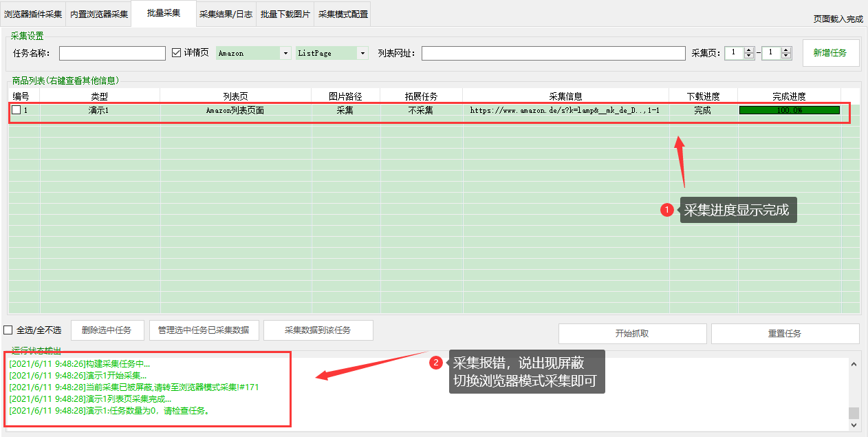
Task: Click the 100.0% progress bar
Action: coord(790,110)
